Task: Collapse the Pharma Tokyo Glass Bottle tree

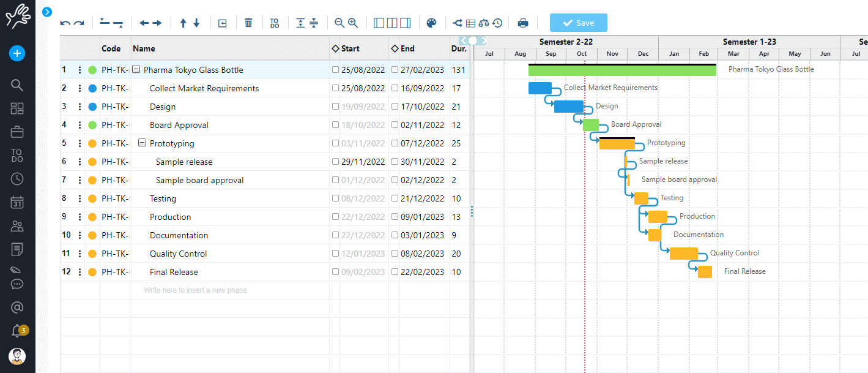Action: 136,69
